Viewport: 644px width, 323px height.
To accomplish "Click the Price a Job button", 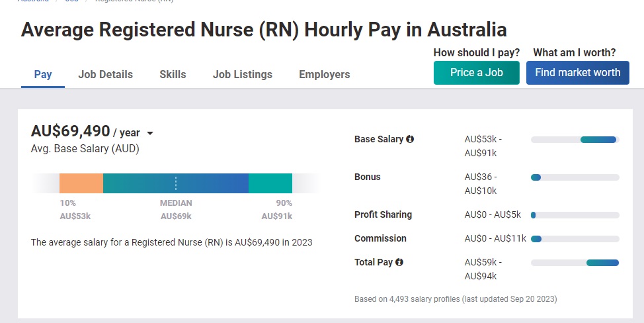I will (x=477, y=73).
